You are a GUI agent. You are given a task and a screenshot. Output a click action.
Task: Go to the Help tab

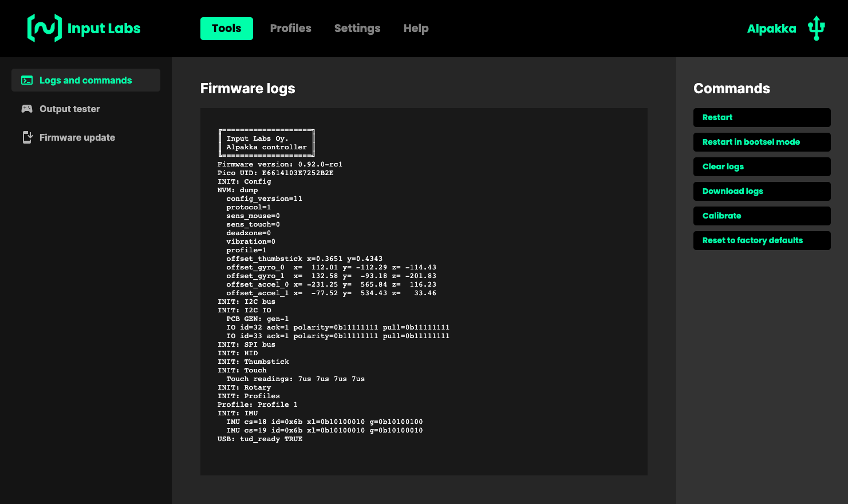coord(416,29)
